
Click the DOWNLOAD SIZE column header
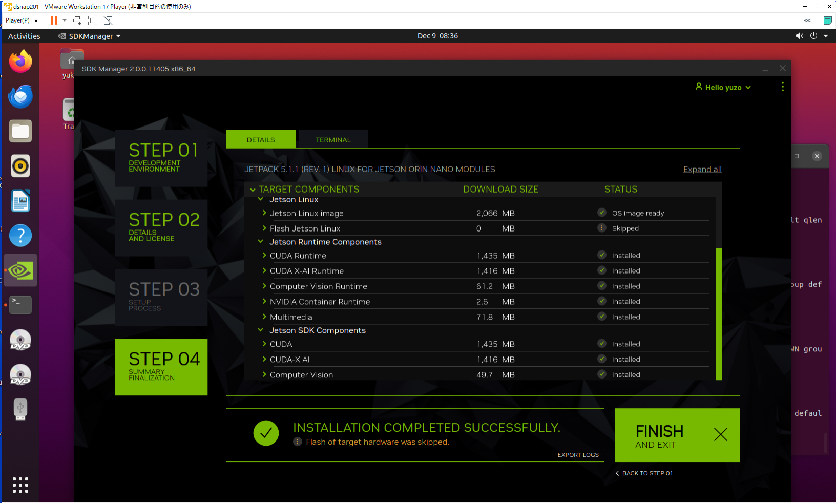500,189
